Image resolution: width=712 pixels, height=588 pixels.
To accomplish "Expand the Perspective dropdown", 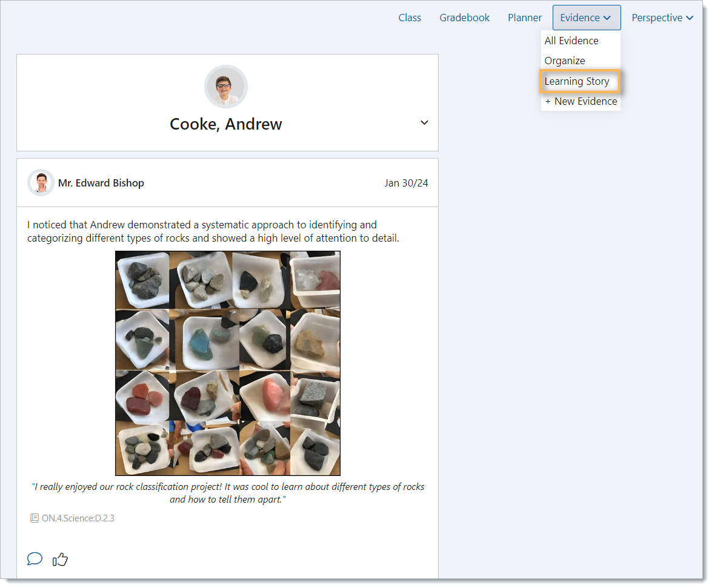I will point(662,18).
